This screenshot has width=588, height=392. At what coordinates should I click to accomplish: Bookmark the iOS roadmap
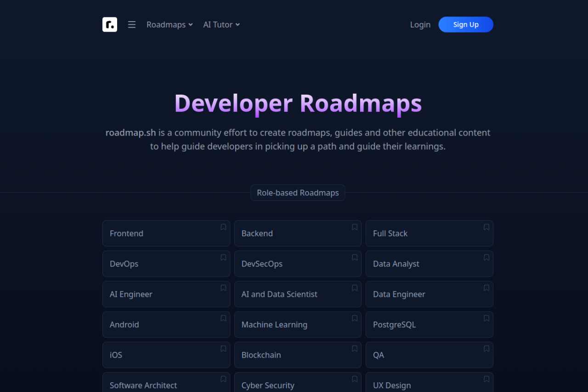pyautogui.click(x=223, y=348)
